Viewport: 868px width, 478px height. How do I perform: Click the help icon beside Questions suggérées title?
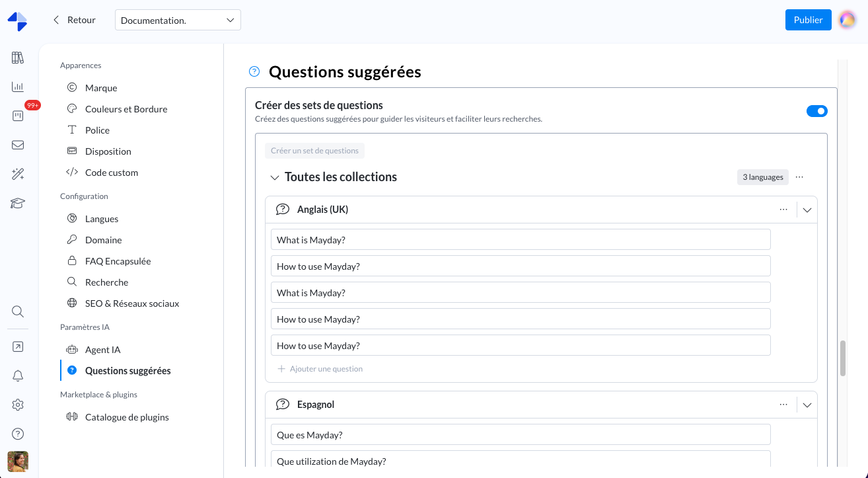pyautogui.click(x=254, y=72)
